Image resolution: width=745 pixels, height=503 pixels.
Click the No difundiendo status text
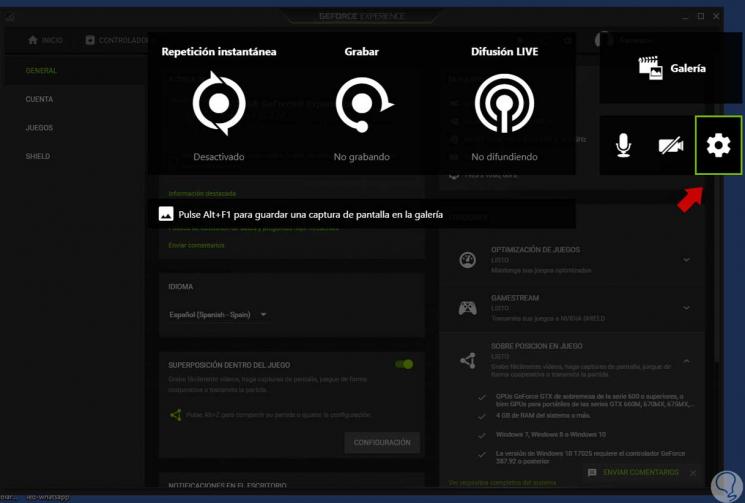click(504, 157)
